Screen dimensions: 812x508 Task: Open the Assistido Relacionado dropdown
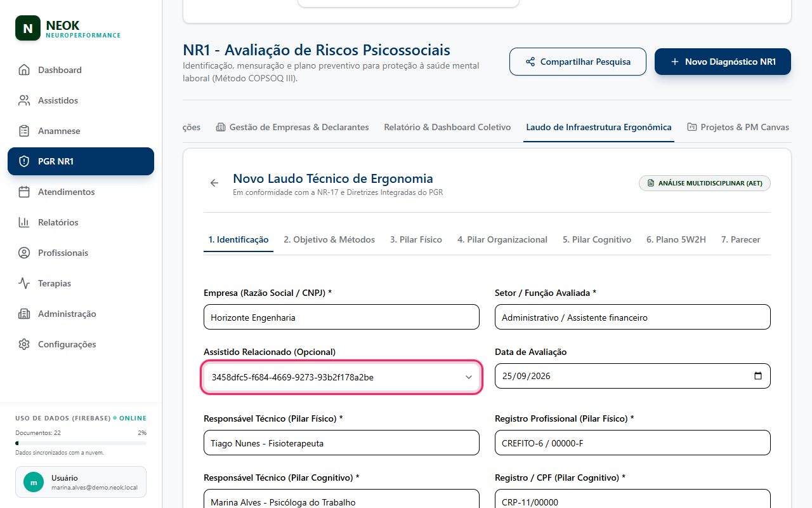pyautogui.click(x=341, y=377)
